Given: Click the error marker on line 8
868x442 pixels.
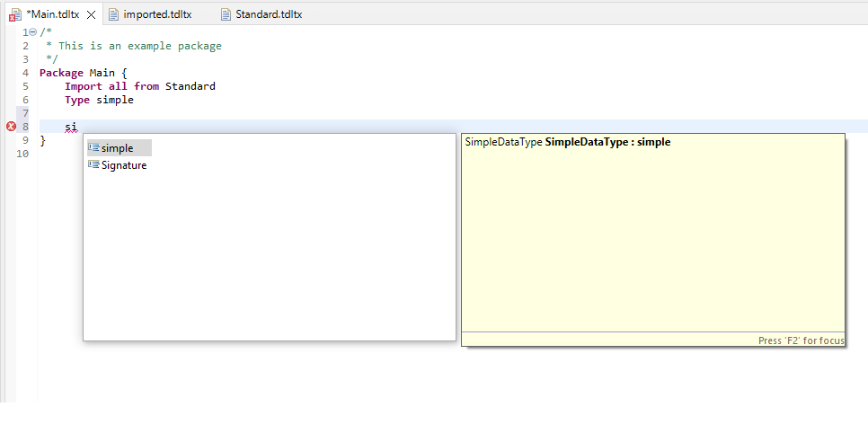Looking at the screenshot, I should coord(11,127).
